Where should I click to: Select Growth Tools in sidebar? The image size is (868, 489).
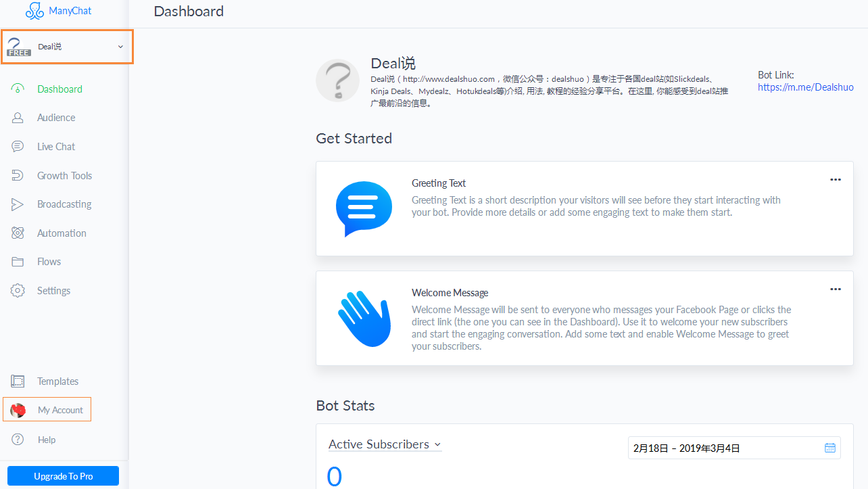pyautogui.click(x=64, y=176)
